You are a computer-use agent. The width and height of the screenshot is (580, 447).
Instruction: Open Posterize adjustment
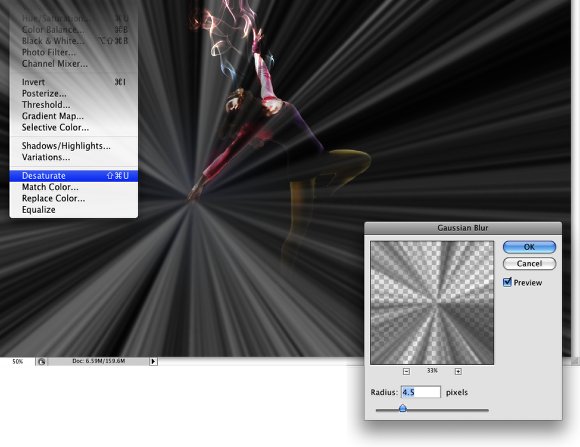[x=74, y=93]
